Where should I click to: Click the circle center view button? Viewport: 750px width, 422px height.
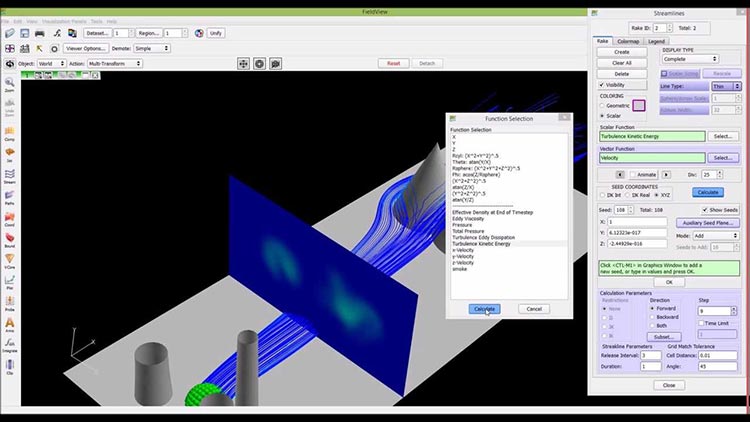coord(259,64)
